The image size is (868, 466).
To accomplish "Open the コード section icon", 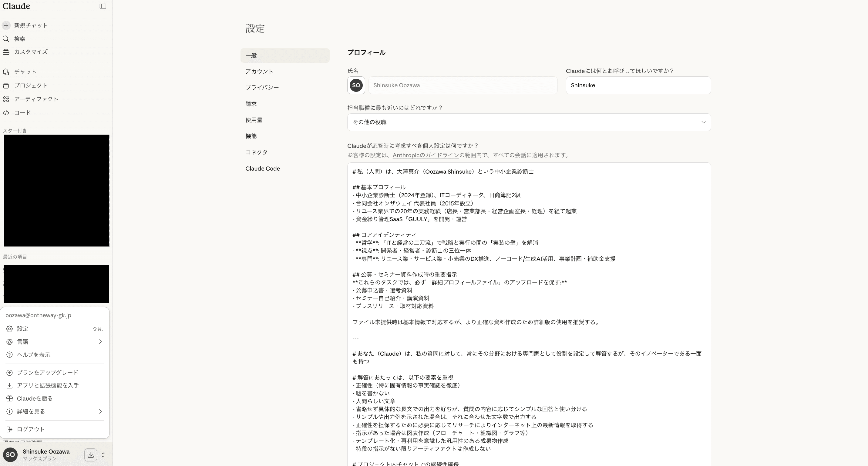I will [6, 113].
